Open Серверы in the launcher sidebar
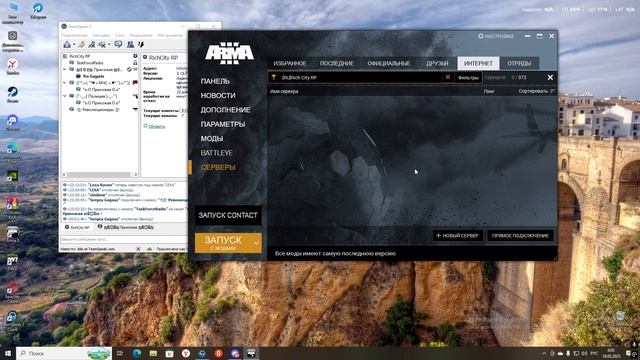 (x=218, y=167)
